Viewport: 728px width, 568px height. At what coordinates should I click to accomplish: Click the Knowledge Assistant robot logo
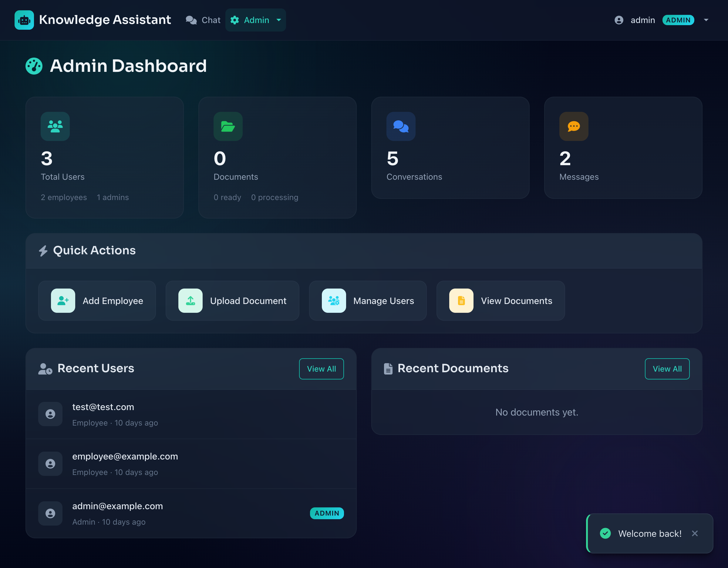click(24, 20)
